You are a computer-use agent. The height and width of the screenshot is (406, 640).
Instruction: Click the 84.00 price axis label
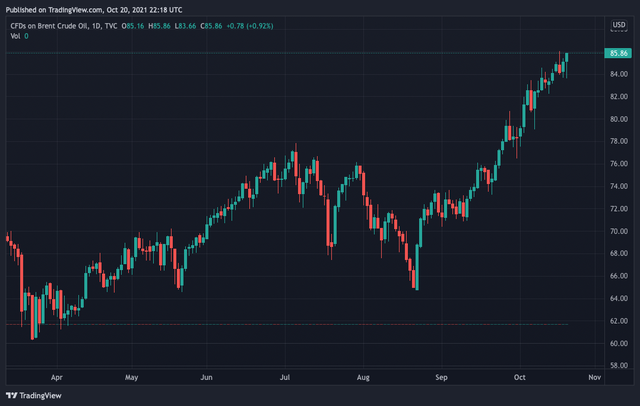click(x=619, y=74)
